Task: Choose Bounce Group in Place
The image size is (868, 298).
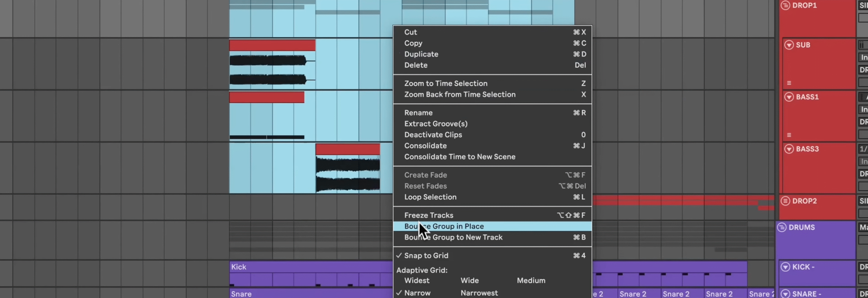Action: pyautogui.click(x=444, y=226)
